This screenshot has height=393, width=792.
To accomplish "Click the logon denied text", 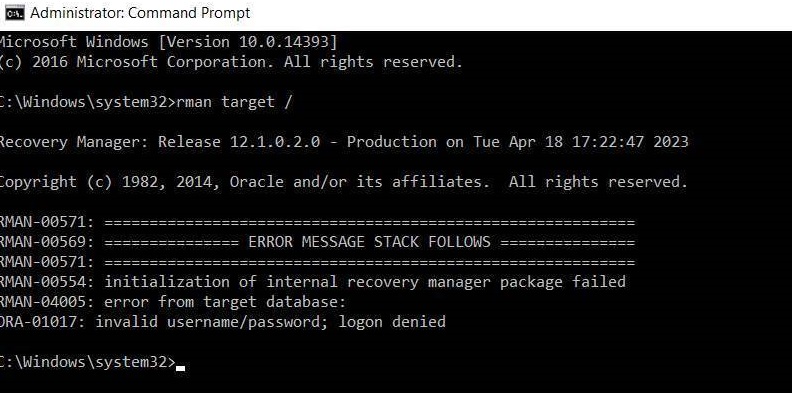I will pyautogui.click(x=392, y=321).
